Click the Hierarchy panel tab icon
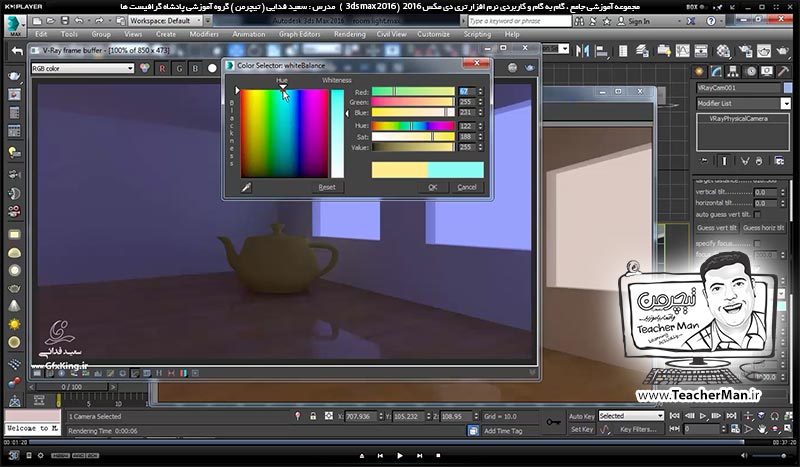The image size is (800, 467). click(x=733, y=71)
